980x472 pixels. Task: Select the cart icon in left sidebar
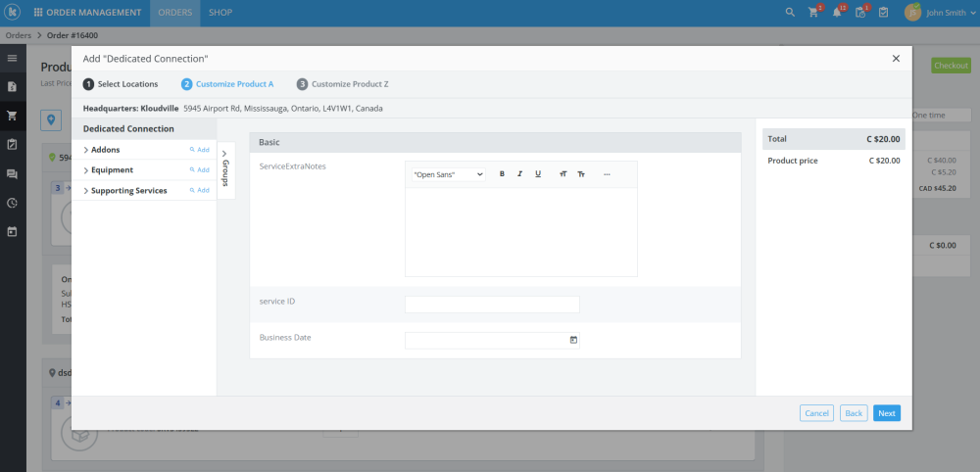click(12, 116)
